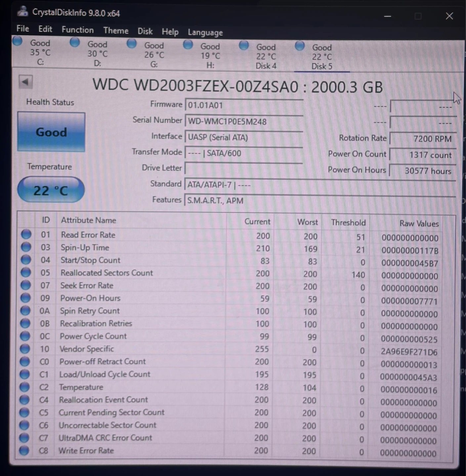Screen dimensions: 466x476
Task: Click the Interface field UASP (Serial ATA)
Action: tap(244, 137)
